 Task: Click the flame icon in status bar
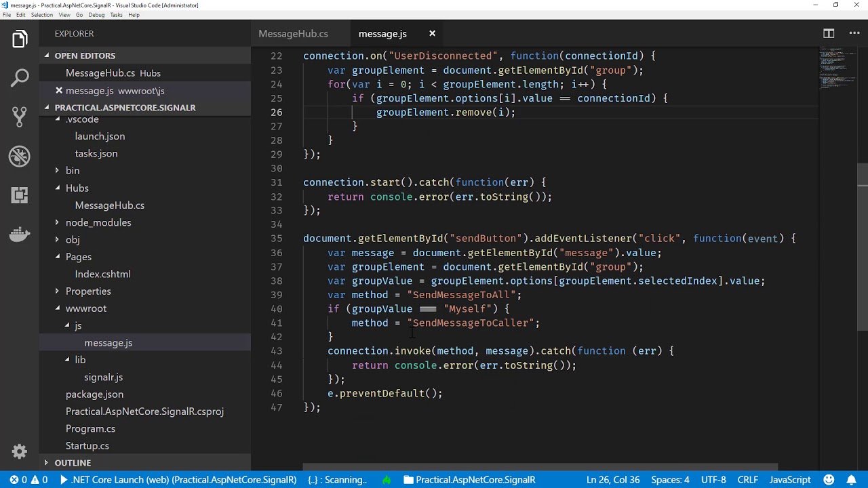point(387,479)
